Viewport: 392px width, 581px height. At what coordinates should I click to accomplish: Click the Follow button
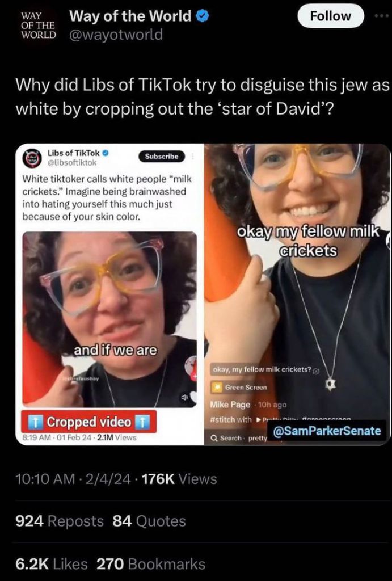coord(330,16)
